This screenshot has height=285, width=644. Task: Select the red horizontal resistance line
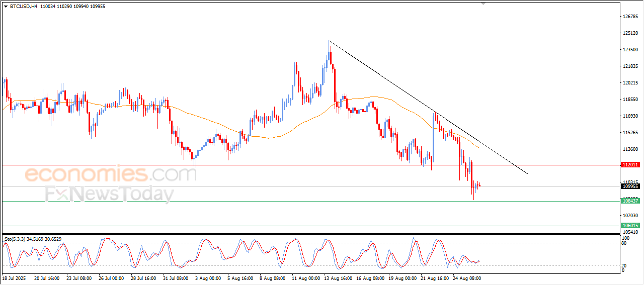coord(310,165)
